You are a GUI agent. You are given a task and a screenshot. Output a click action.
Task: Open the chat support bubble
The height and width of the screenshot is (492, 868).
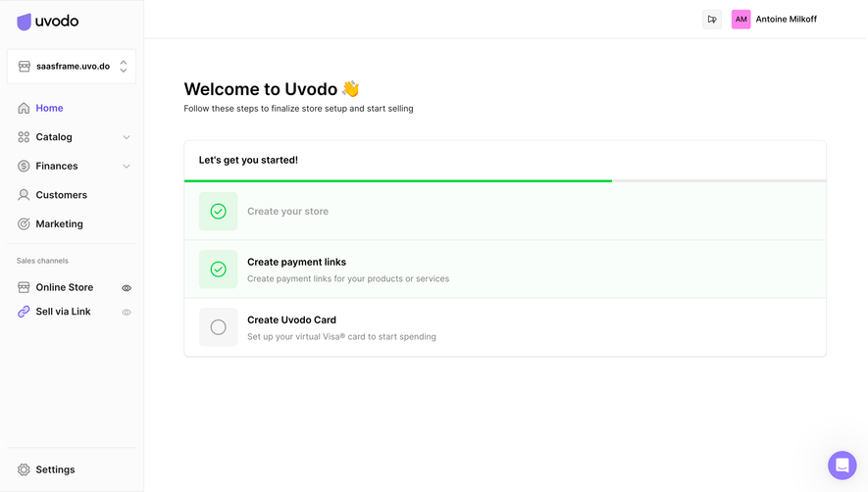842,465
